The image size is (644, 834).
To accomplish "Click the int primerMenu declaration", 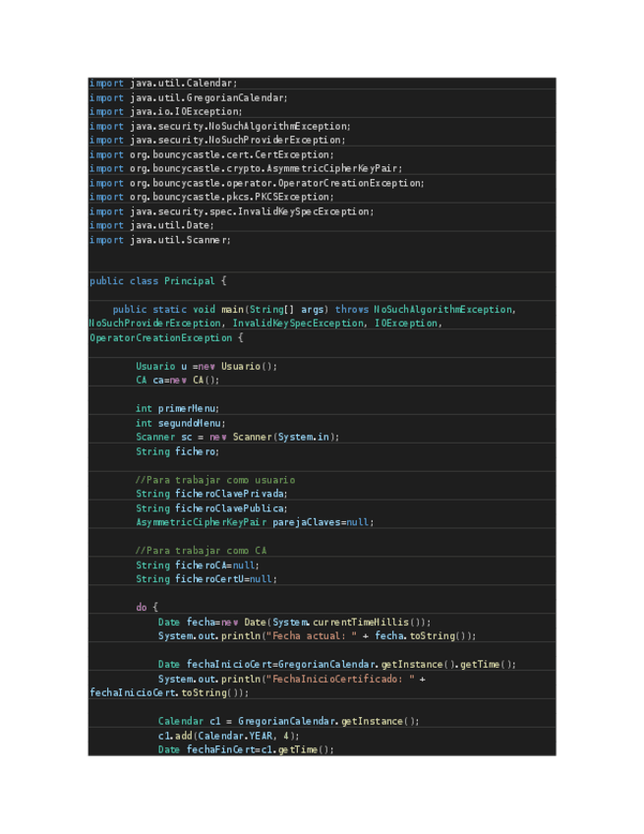I will tap(177, 408).
